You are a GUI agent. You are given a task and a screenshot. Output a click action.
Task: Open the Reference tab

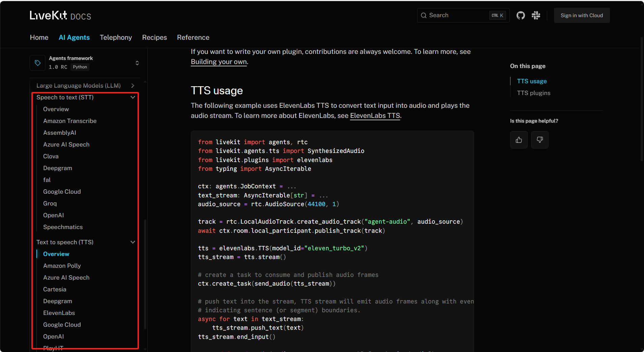(x=193, y=37)
